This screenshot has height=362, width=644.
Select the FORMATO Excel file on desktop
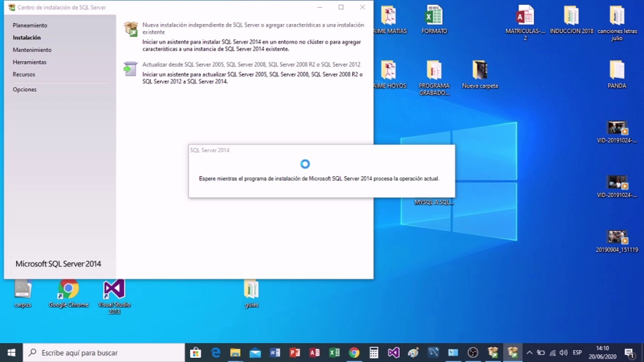[x=434, y=20]
